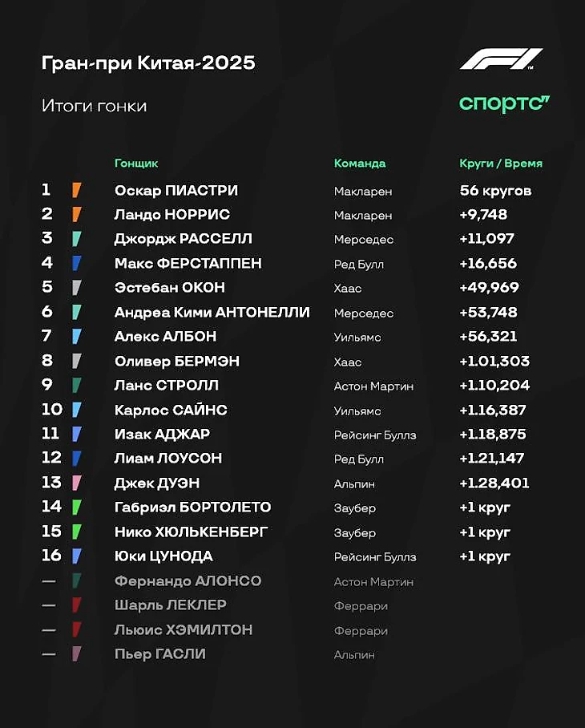Viewport: 585px width, 728px height.
Task: Click the green Спортс logo
Action: (x=504, y=103)
